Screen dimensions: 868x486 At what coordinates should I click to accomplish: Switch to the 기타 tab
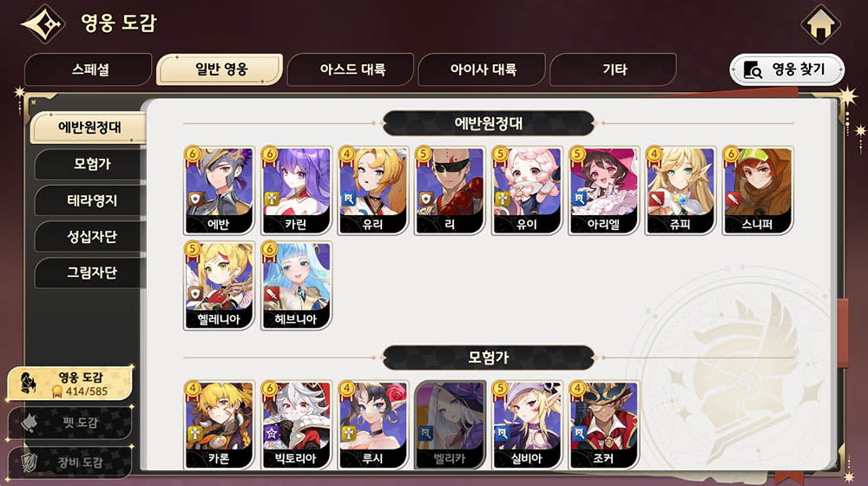tap(614, 69)
